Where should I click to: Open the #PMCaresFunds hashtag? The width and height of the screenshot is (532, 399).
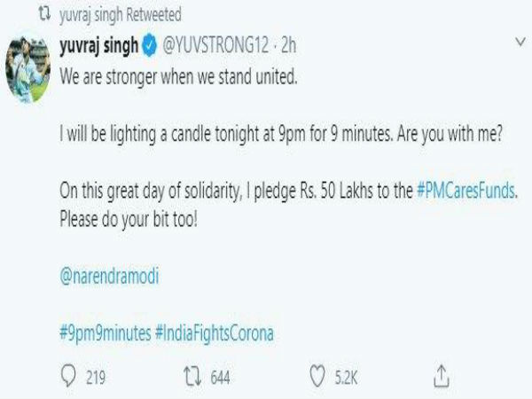click(x=465, y=191)
